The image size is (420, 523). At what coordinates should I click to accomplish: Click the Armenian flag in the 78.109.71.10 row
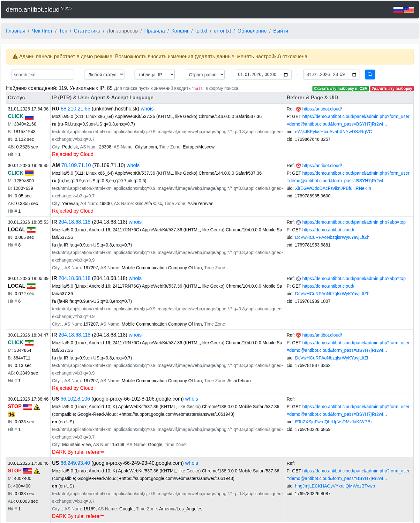(29, 173)
